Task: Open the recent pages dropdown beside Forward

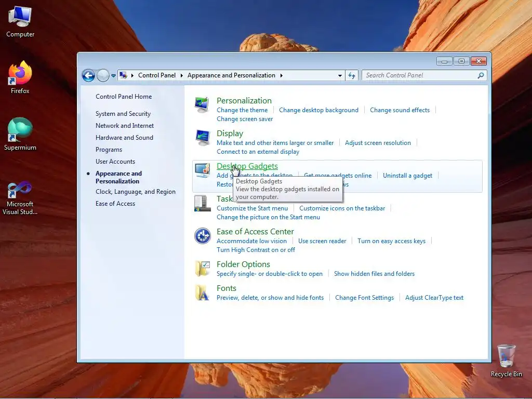Action: pyautogui.click(x=113, y=76)
